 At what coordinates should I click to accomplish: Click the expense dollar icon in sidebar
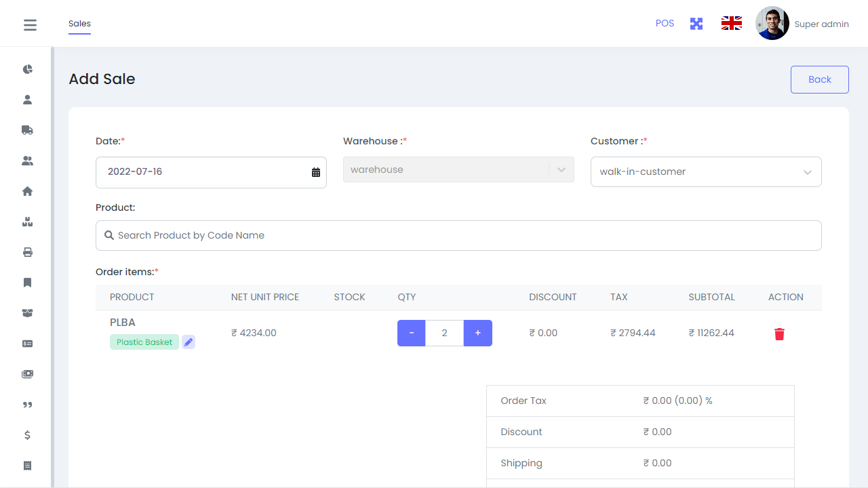point(27,435)
